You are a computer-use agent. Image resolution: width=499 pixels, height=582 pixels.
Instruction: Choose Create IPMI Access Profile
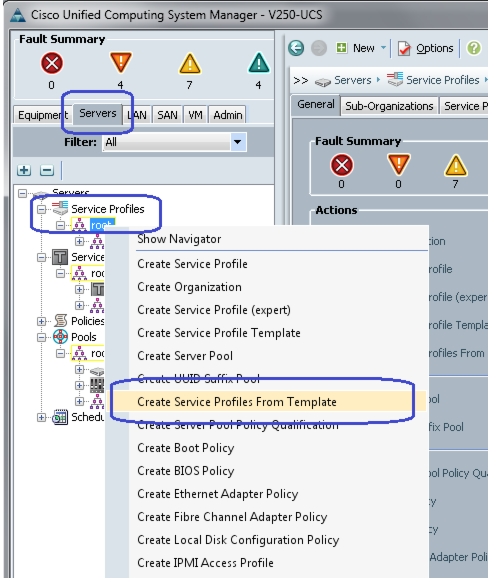(x=205, y=563)
